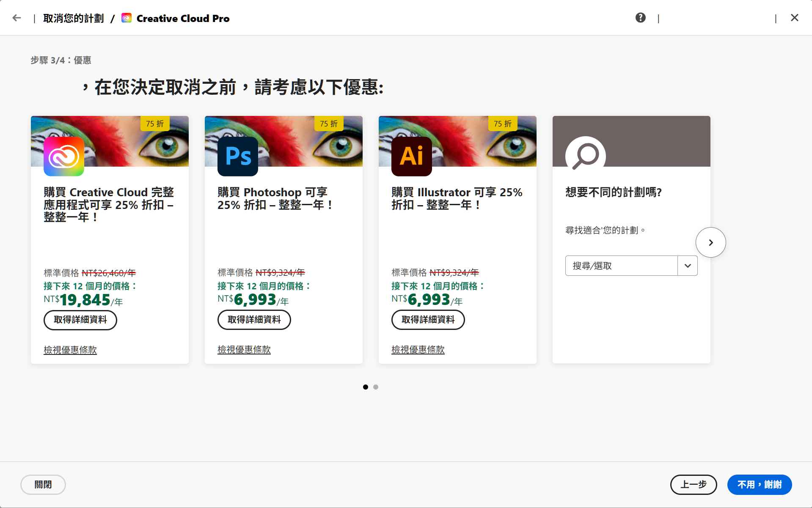Click the 關閉 button

(x=43, y=485)
